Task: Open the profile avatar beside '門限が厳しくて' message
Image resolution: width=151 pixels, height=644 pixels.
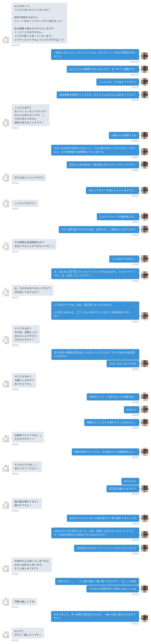Action: [x=6, y=602]
